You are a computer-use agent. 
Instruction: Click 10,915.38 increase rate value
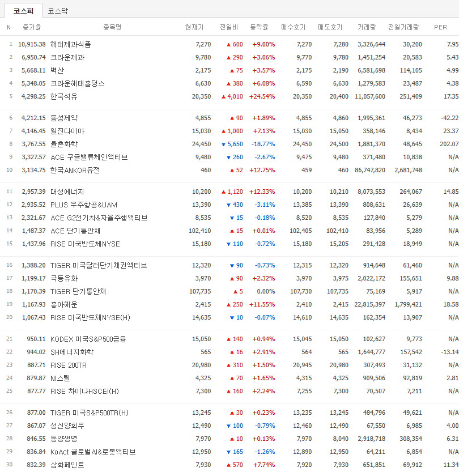click(32, 44)
